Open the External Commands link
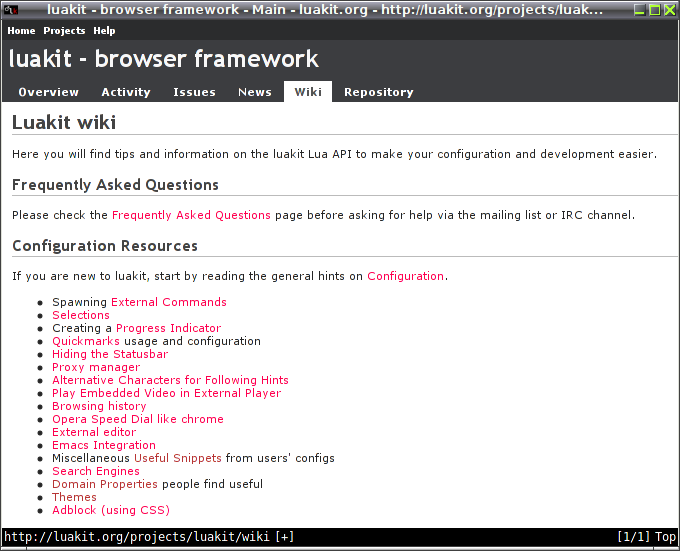Viewport: 680px width, 551px height. tap(169, 302)
